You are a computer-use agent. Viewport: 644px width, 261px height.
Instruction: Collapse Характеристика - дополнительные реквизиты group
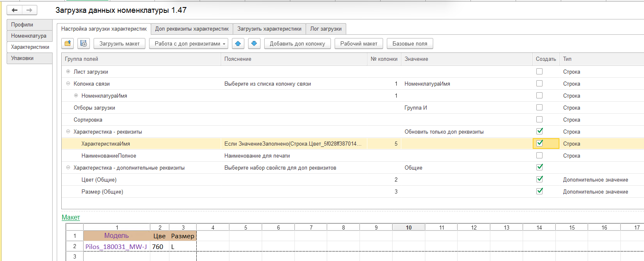tap(68, 168)
